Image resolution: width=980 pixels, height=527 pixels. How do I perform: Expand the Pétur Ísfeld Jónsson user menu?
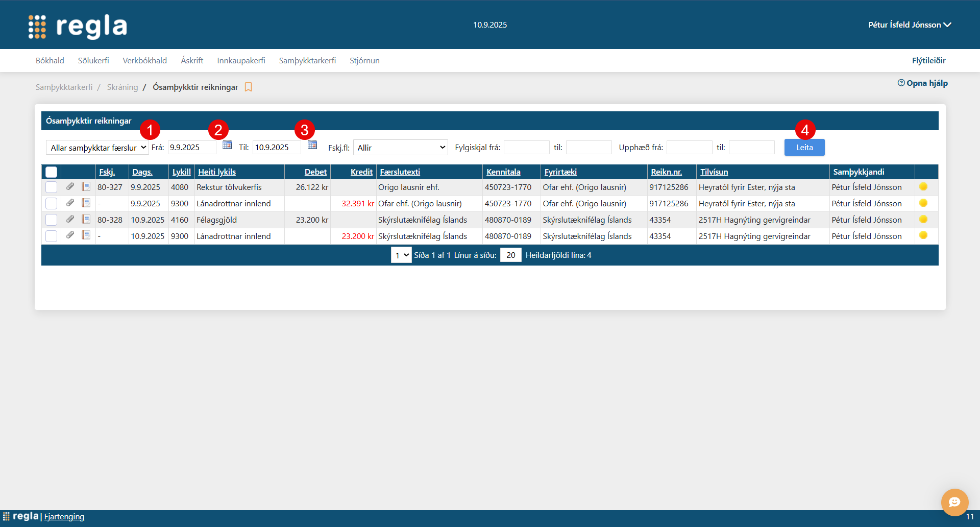tap(909, 25)
